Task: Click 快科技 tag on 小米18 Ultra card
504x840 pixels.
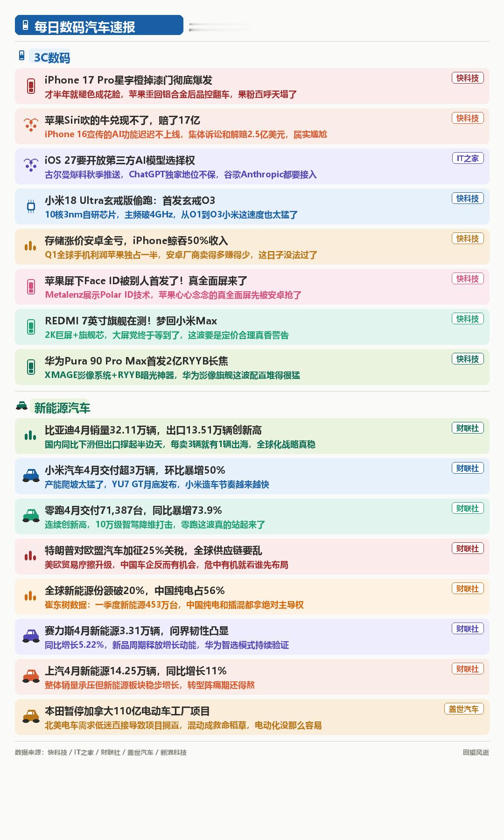Action: [x=468, y=198]
